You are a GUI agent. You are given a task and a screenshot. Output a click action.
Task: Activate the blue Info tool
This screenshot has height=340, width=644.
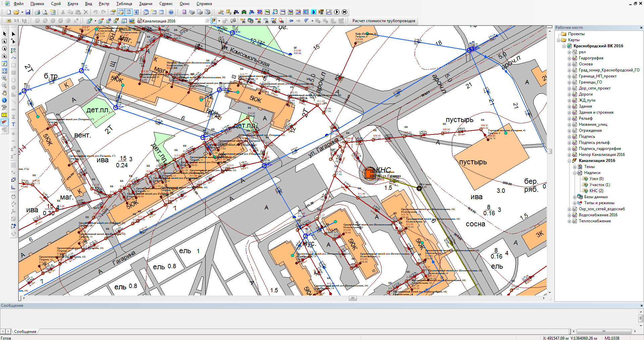coord(4,100)
